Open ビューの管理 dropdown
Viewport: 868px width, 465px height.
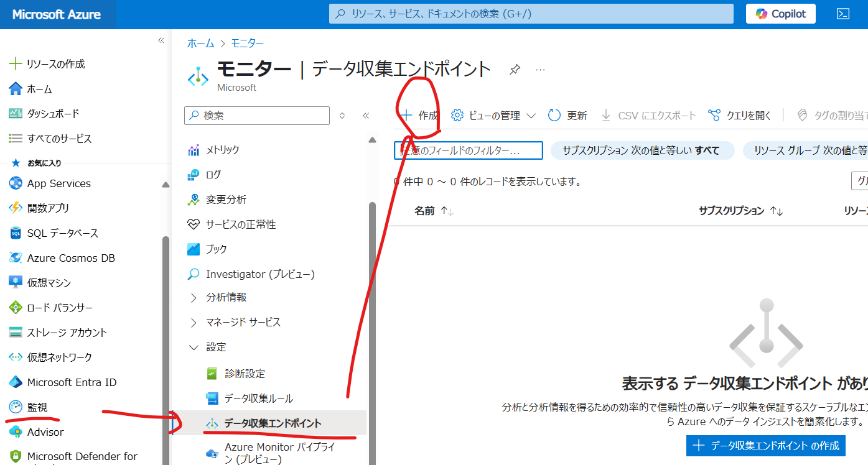(493, 116)
